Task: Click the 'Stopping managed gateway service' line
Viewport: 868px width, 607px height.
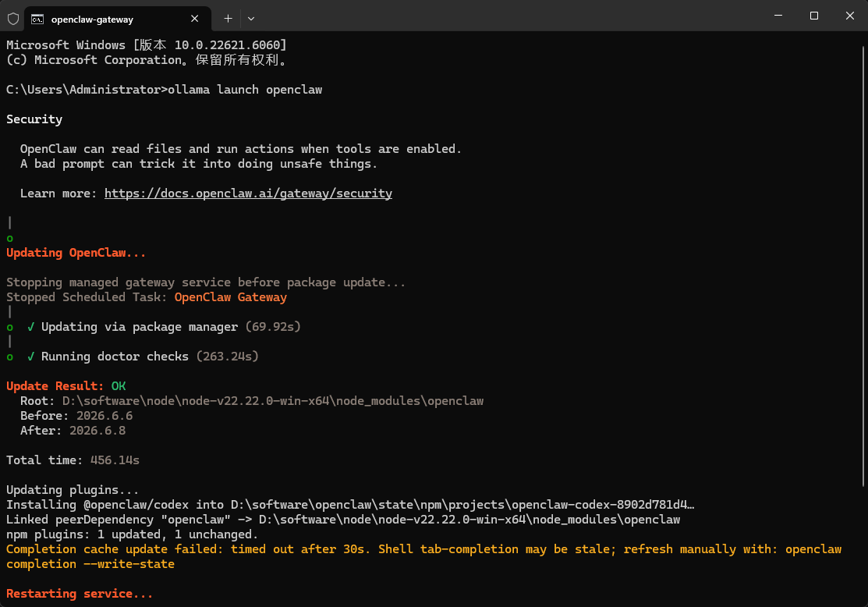Action: point(205,282)
